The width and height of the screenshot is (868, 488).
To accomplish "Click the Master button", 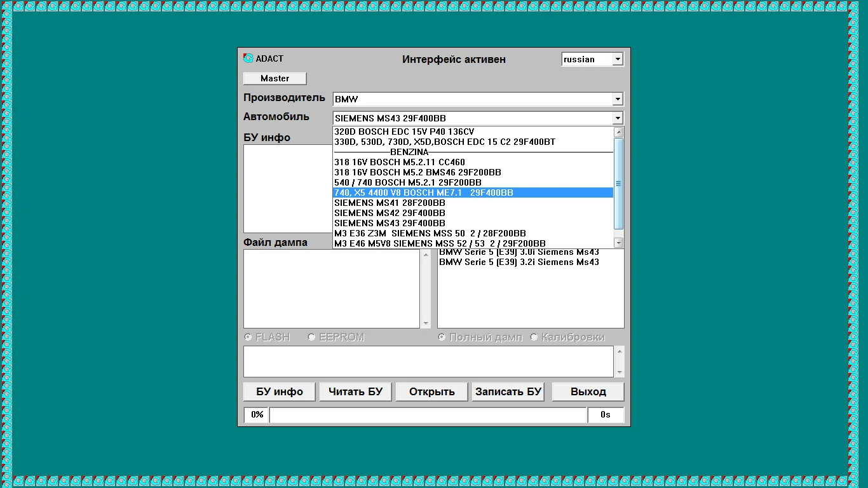I will [275, 78].
